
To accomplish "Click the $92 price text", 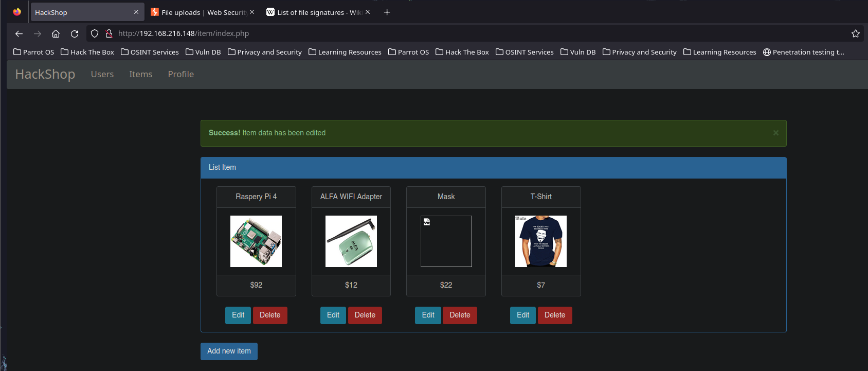I will coord(256,285).
